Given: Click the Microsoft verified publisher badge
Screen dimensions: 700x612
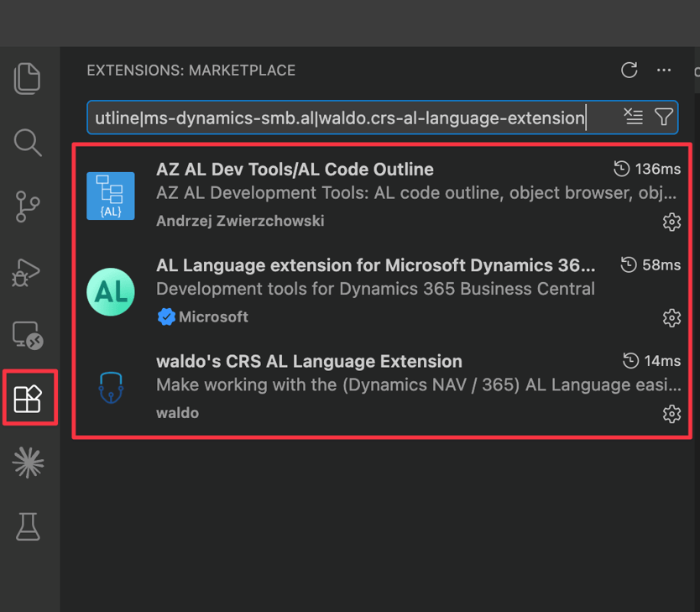Looking at the screenshot, I should [166, 317].
